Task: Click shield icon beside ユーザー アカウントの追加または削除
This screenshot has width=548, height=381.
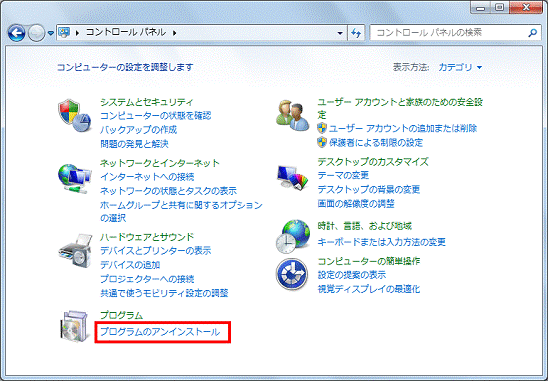Action: coord(322,128)
